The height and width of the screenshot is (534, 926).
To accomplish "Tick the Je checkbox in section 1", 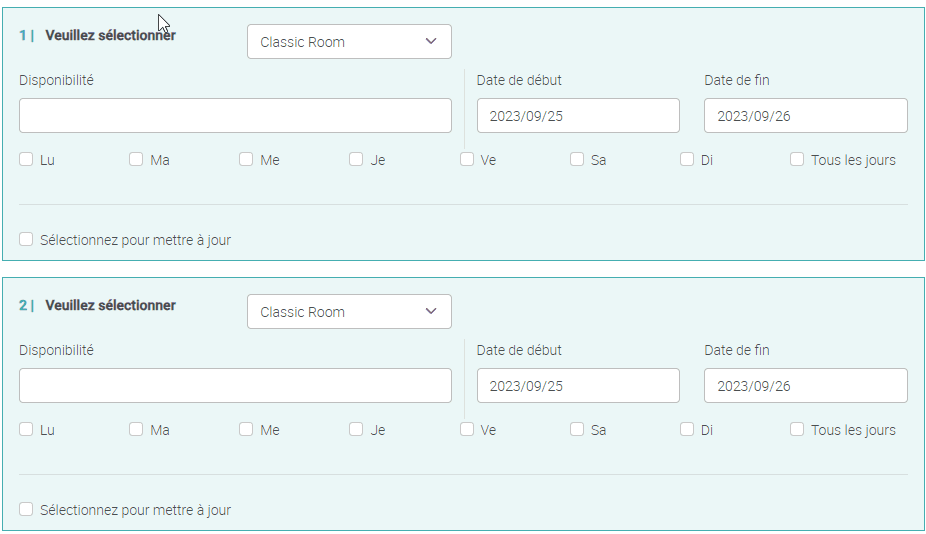I will click(x=356, y=159).
